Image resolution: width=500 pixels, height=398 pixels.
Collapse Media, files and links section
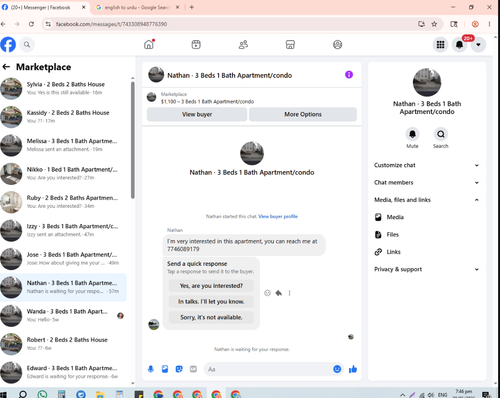point(427,200)
